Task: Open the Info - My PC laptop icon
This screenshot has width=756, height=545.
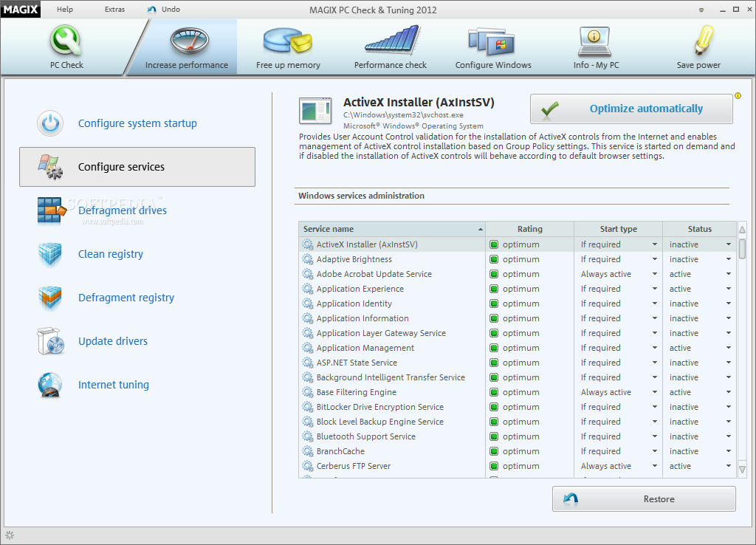Action: click(x=594, y=41)
